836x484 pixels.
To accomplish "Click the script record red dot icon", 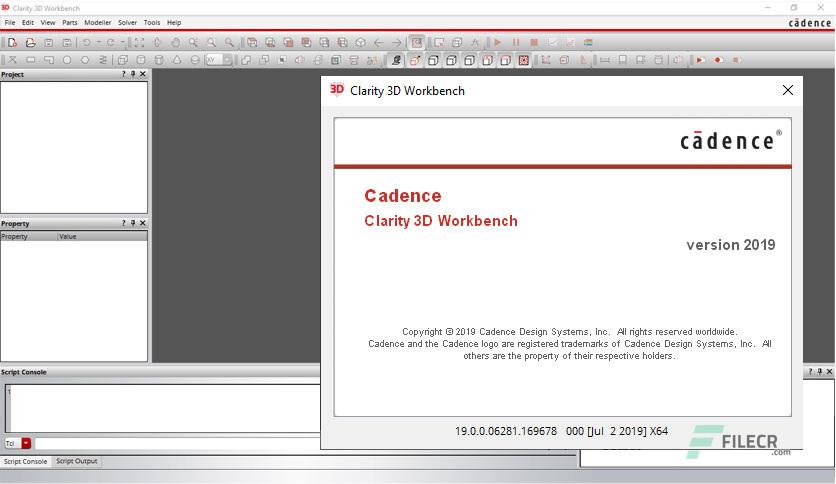I will [719, 60].
